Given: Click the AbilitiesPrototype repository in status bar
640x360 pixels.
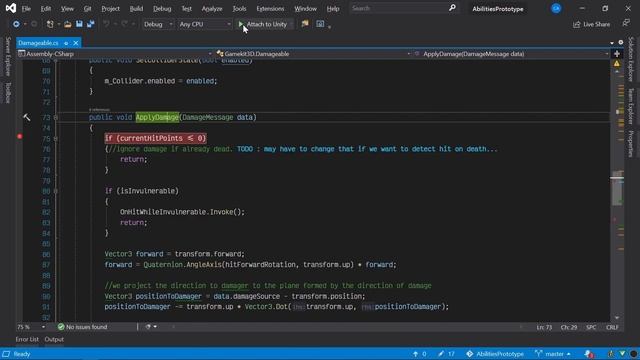Looking at the screenshot, I should pos(495,354).
